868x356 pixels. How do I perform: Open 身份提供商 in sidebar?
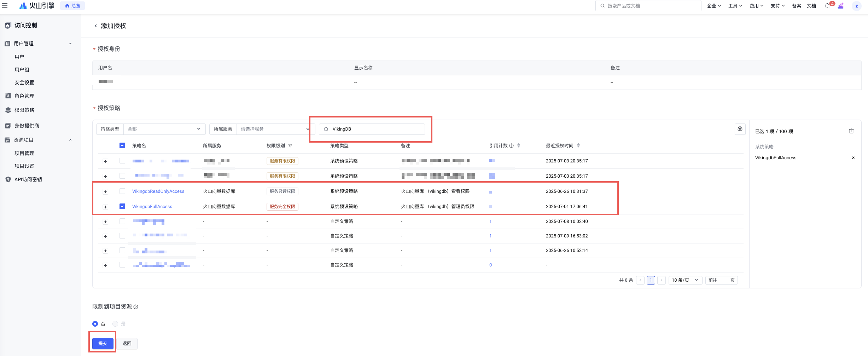point(27,126)
